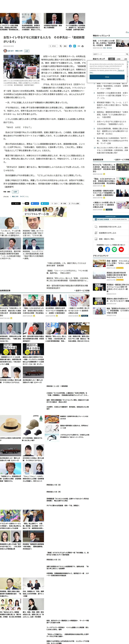The height and width of the screenshot is (644, 129).
Task: Click the Hatena B! icon under headline
Action: tap(74, 46)
